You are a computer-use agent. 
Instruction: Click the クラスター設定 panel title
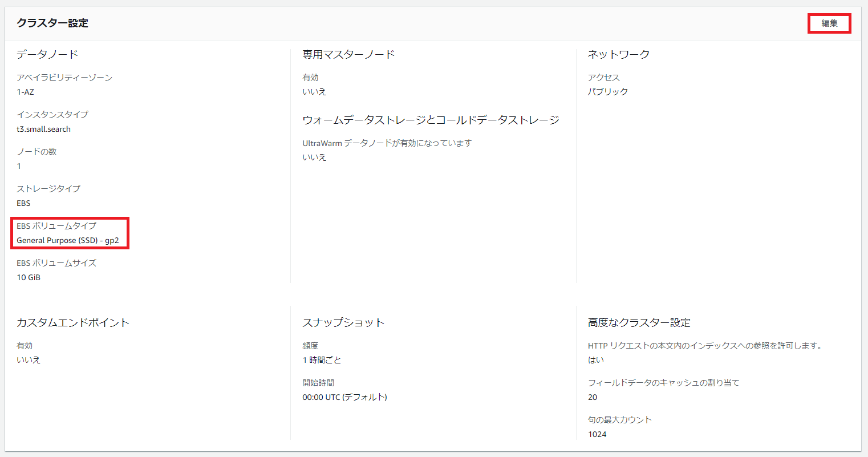pos(52,23)
